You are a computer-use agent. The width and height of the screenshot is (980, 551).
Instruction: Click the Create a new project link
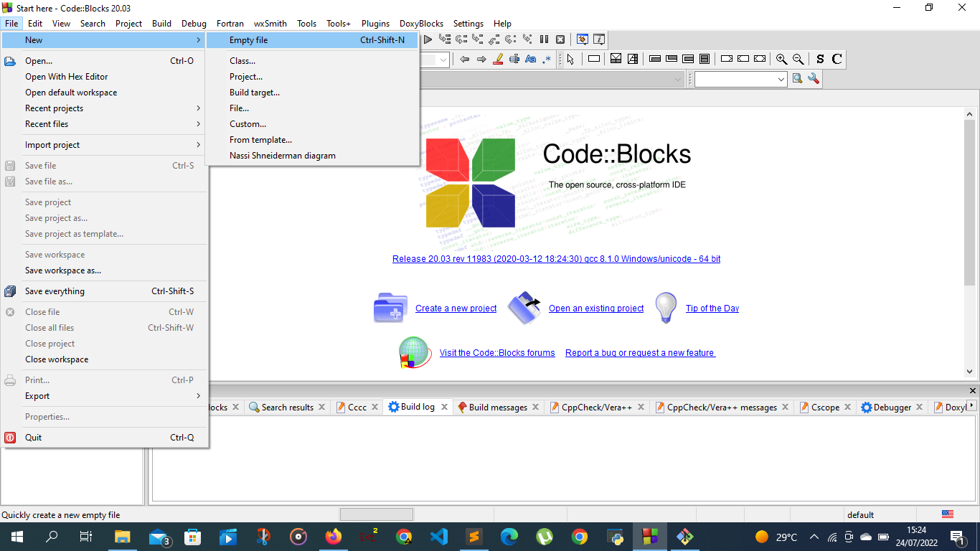(456, 309)
